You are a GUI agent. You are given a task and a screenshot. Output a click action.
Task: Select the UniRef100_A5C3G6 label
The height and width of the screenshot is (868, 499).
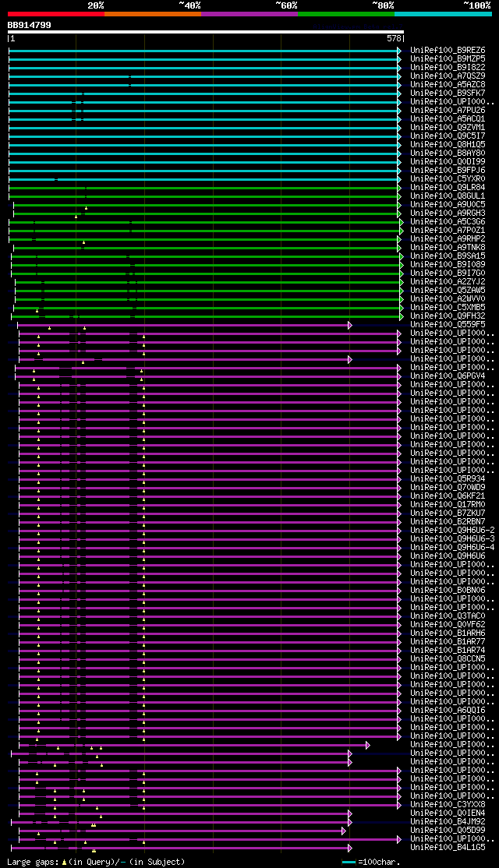click(448, 222)
